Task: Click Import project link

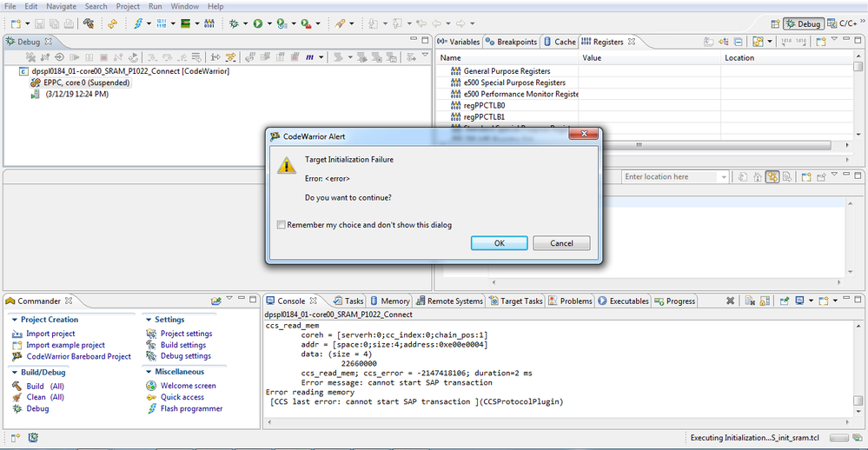Action: [50, 334]
